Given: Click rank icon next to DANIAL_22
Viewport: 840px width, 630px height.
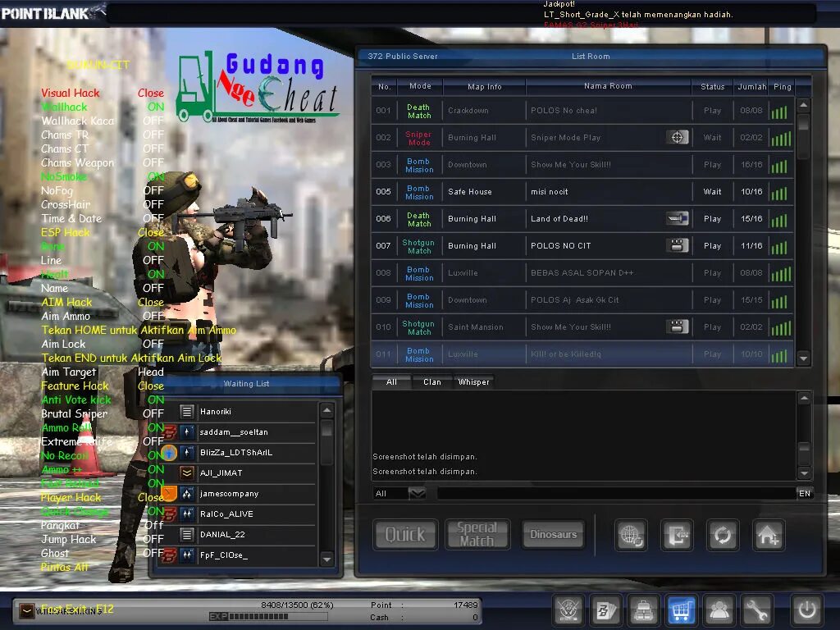Looking at the screenshot, I should click(x=186, y=534).
